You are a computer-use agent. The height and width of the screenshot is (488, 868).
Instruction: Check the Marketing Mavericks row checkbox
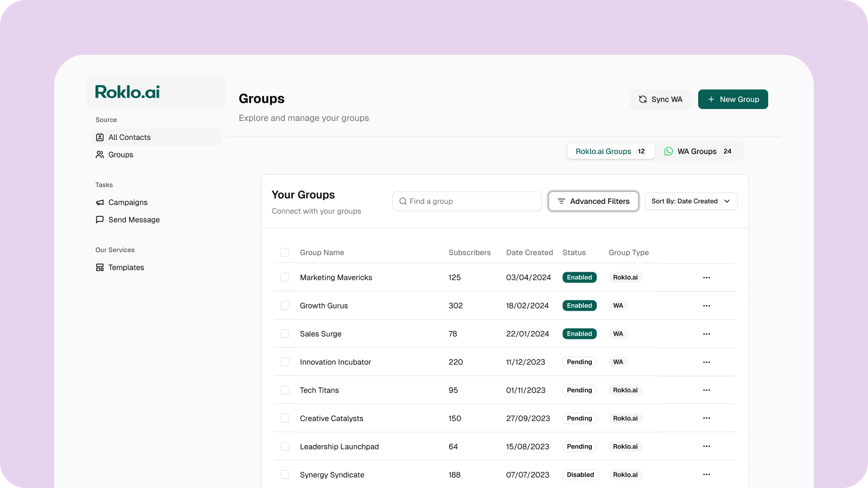coord(285,277)
